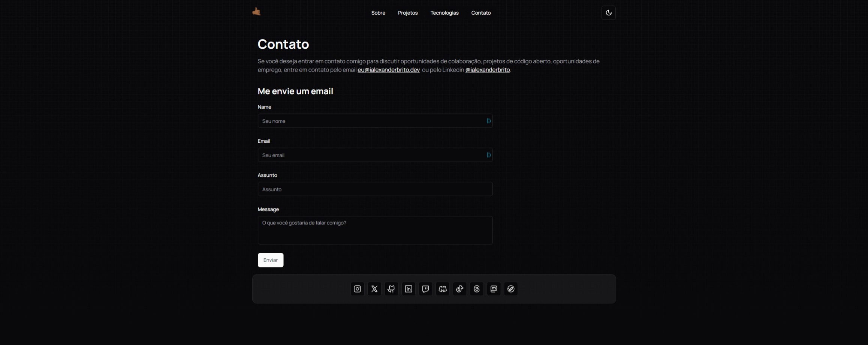
Task: Click the Steam icon in footer
Action: pyautogui.click(x=511, y=289)
